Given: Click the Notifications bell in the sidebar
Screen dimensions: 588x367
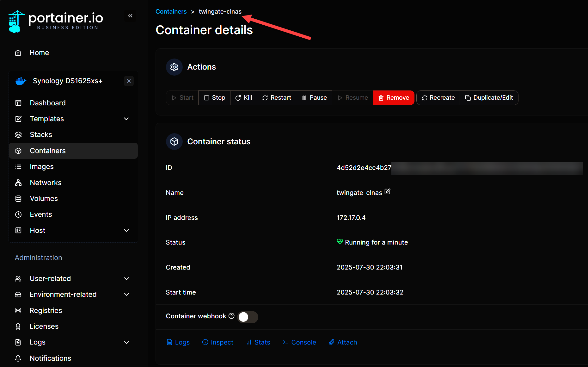Looking at the screenshot, I should pos(18,358).
